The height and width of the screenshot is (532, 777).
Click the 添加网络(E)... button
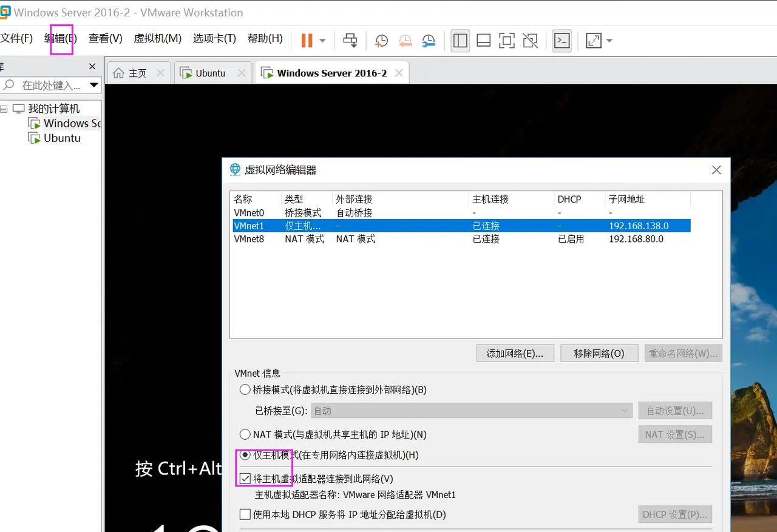[515, 353]
